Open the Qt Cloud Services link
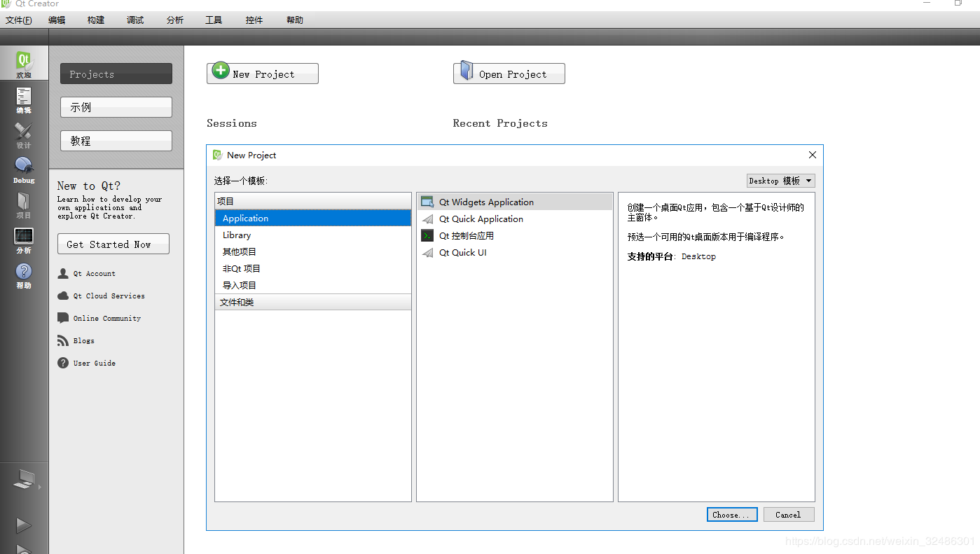This screenshot has height=554, width=980. click(109, 296)
